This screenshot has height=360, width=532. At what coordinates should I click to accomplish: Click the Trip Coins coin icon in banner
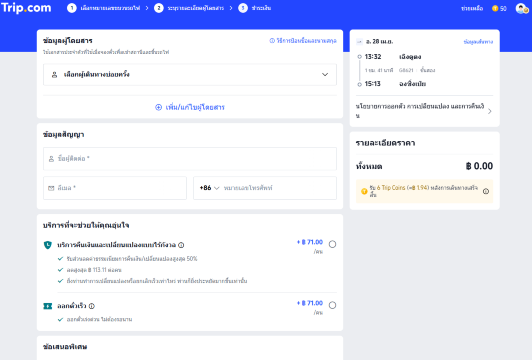pos(364,191)
